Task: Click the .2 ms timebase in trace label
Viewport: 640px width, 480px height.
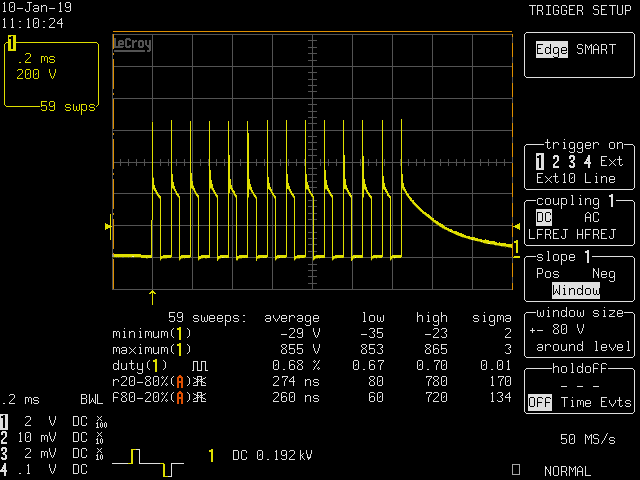Action: (x=36, y=58)
